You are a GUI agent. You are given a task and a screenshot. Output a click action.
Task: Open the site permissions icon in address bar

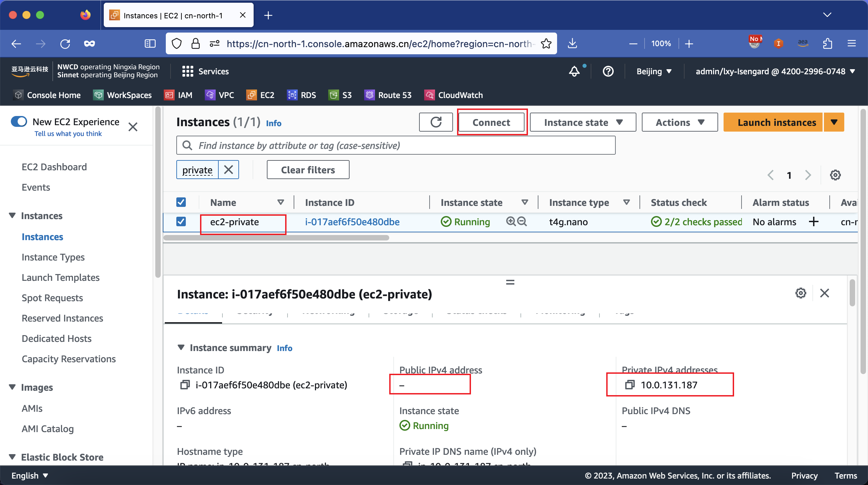[214, 43]
